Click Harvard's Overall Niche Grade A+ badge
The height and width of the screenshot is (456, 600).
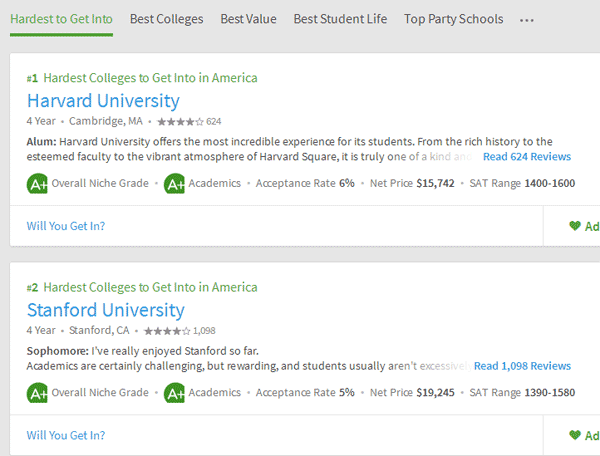click(x=37, y=184)
